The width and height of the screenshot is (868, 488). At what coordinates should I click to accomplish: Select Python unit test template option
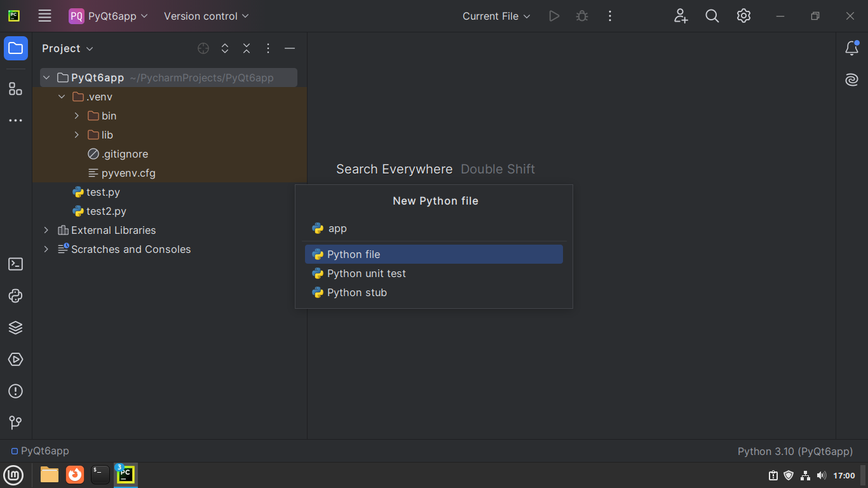pos(434,273)
